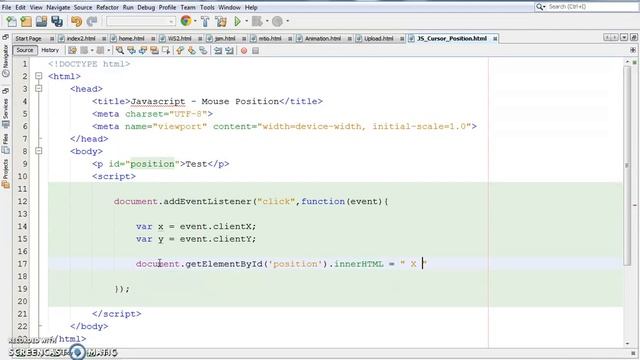
Task: Switch to History view toggle
Action: [50, 50]
